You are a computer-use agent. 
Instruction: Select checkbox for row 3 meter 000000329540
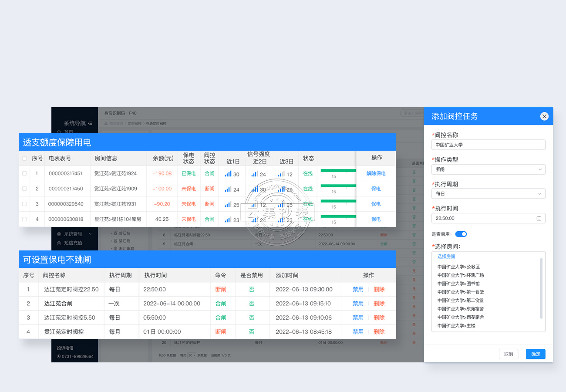pos(24,204)
